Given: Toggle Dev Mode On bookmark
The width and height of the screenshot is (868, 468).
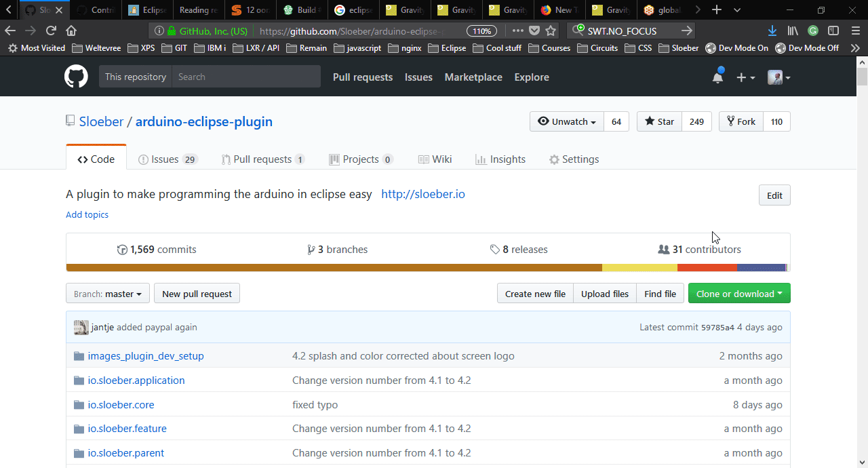Looking at the screenshot, I should [x=737, y=48].
